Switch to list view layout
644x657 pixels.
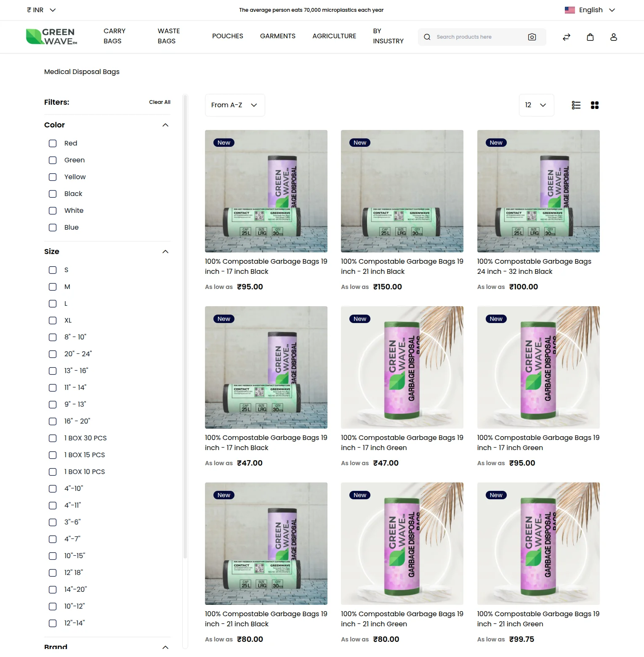[x=576, y=105]
